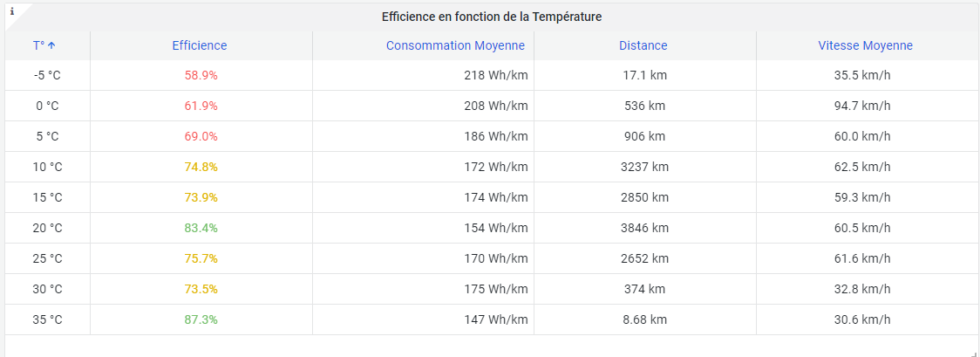Select the -5 °C temperature cell
Viewport: 980px width, 357px height.
click(x=47, y=75)
